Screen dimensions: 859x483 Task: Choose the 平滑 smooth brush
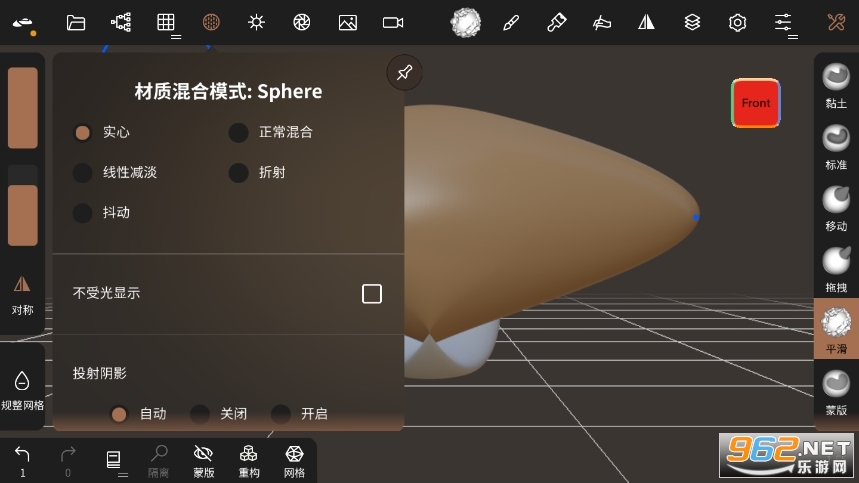[835, 329]
